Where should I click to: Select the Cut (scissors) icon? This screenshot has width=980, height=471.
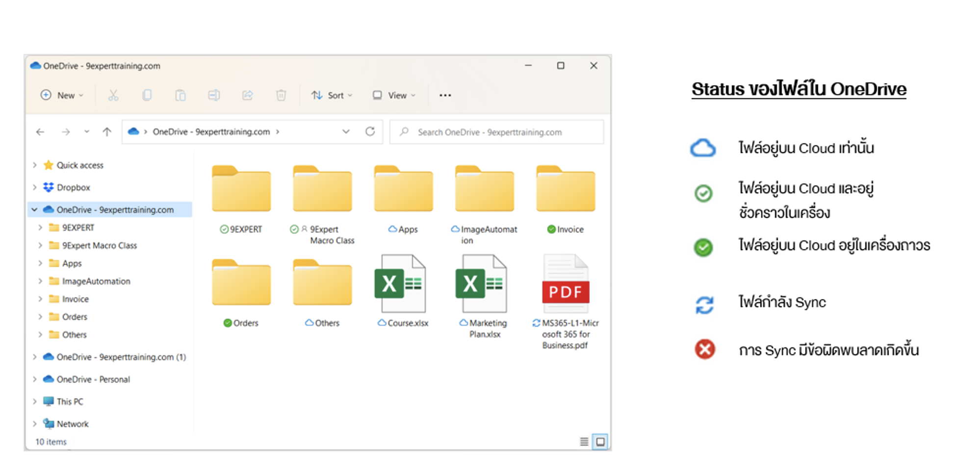(113, 95)
